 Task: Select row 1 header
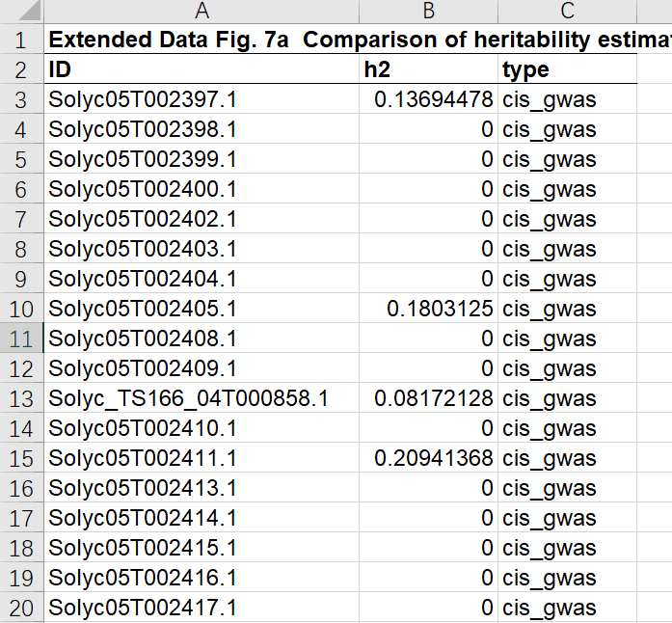pyautogui.click(x=21, y=41)
